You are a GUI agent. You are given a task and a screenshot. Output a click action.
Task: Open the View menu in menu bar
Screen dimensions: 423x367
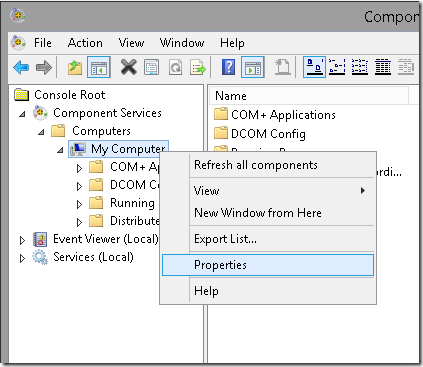tap(131, 43)
